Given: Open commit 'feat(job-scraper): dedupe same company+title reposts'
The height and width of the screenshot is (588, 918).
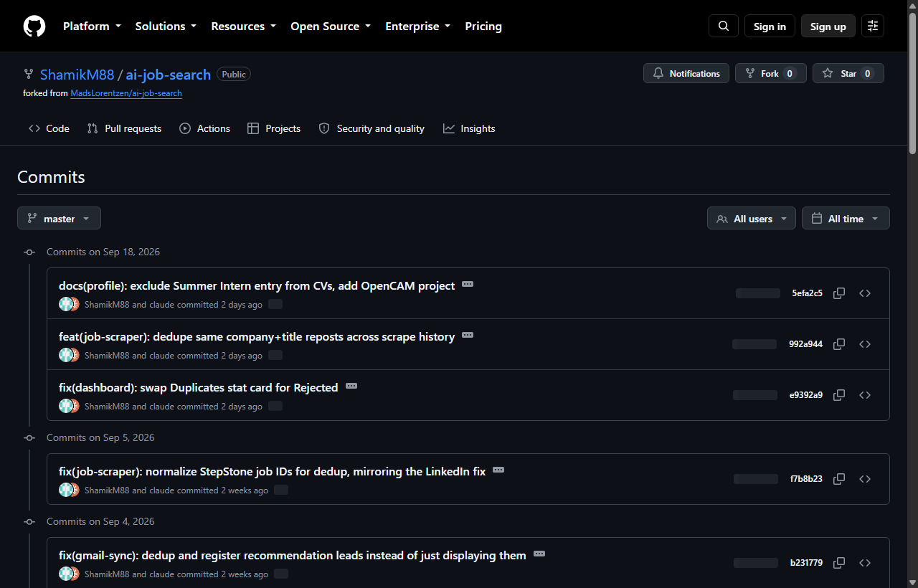Looking at the screenshot, I should click(x=257, y=336).
